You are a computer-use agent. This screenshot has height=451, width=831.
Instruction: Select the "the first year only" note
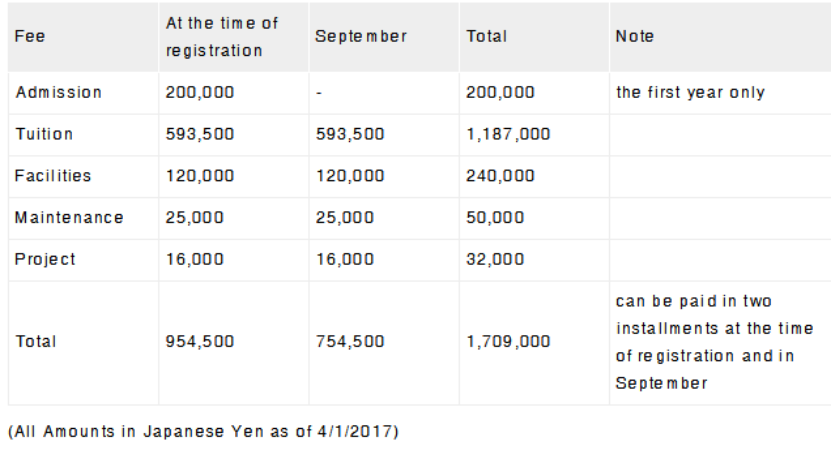tap(690, 92)
